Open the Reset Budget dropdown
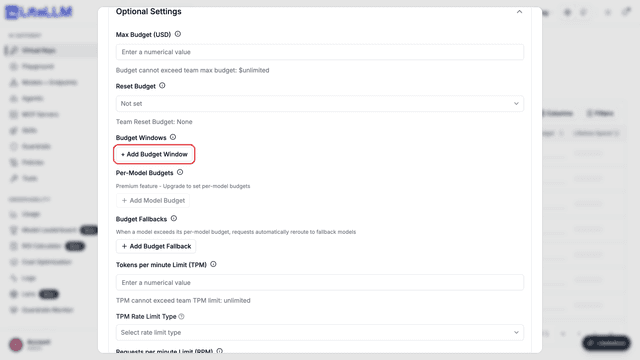The width and height of the screenshot is (640, 360). [320, 104]
